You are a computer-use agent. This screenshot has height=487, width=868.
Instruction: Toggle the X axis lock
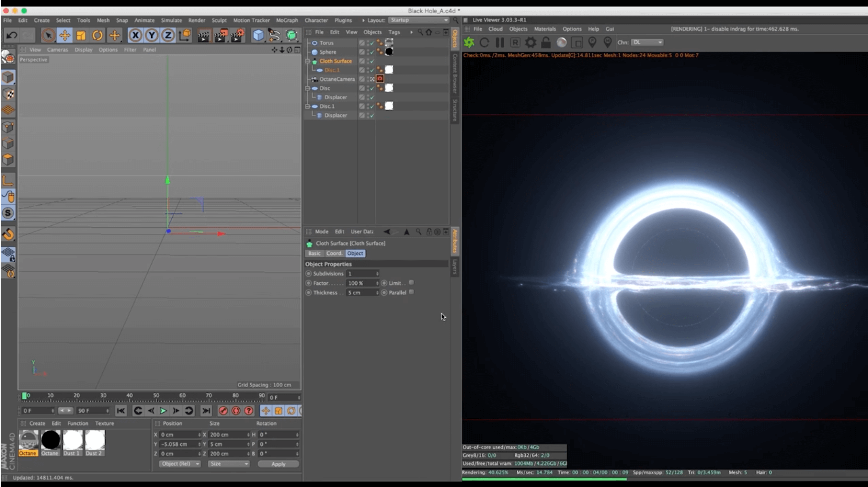[x=135, y=35]
